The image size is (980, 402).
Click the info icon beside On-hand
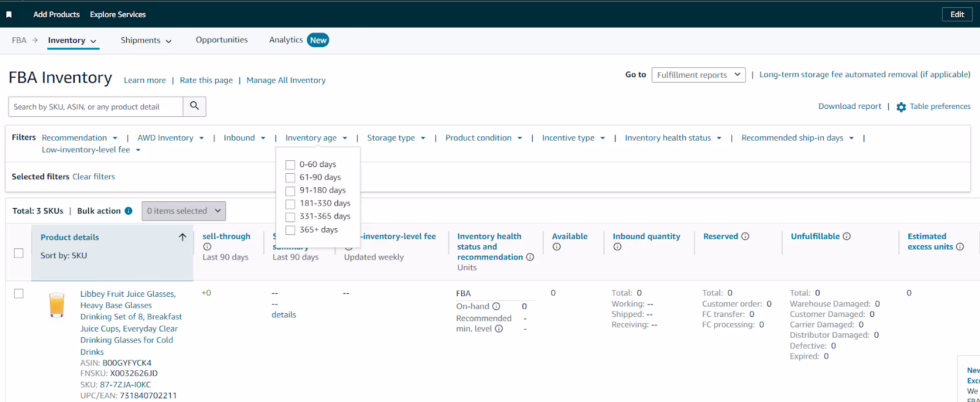pyautogui.click(x=496, y=306)
